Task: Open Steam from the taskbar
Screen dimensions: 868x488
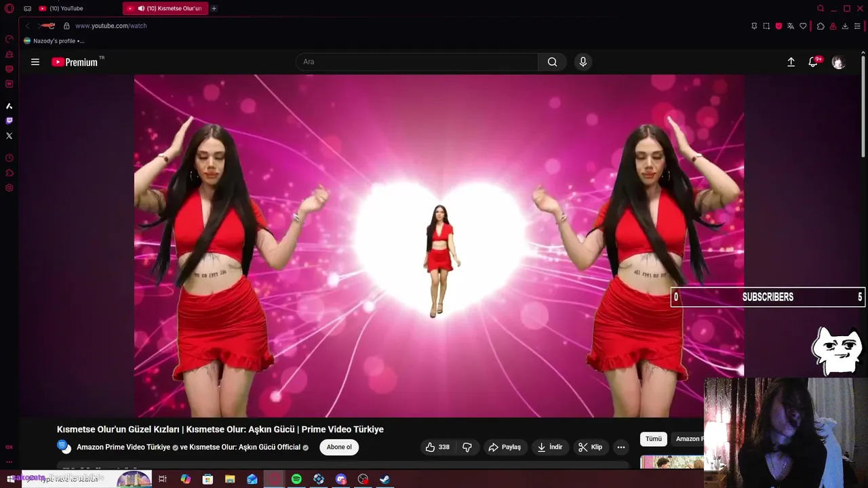Action: 384,479
